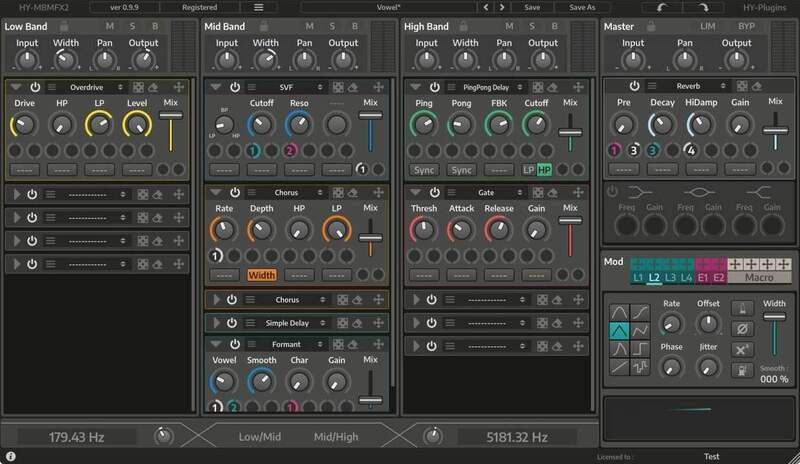The height and width of the screenshot is (464, 800).
Task: Enable the HP filter on PingPong Delay
Action: (544, 170)
